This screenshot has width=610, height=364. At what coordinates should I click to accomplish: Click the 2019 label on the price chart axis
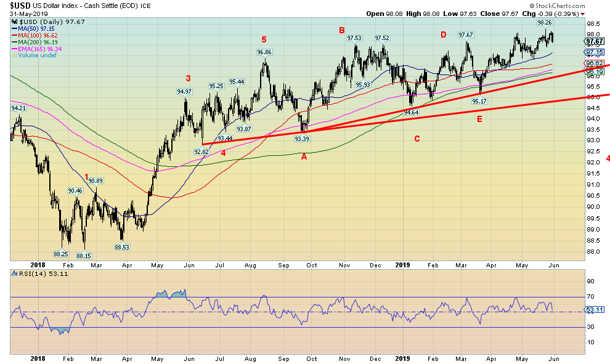pos(402,263)
